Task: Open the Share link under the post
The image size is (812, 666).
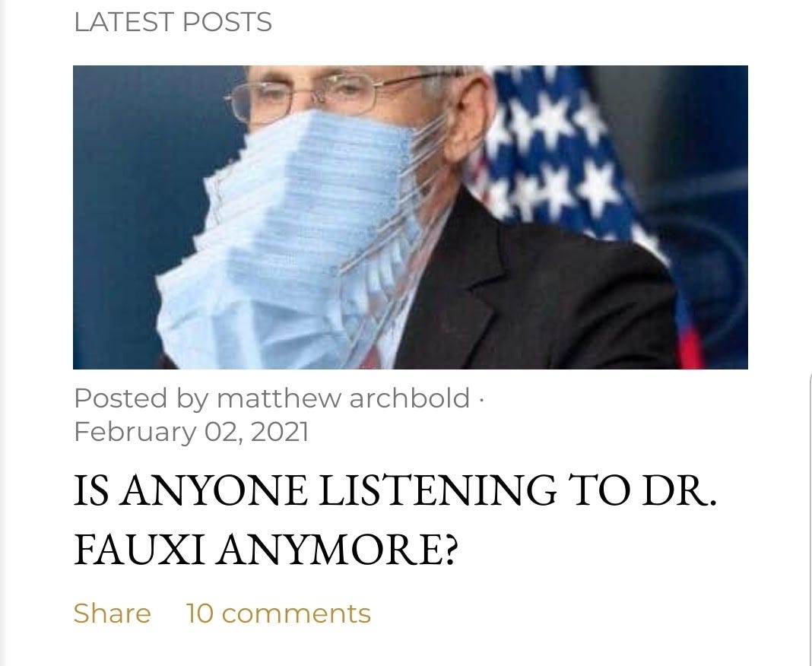Action: pyautogui.click(x=112, y=614)
